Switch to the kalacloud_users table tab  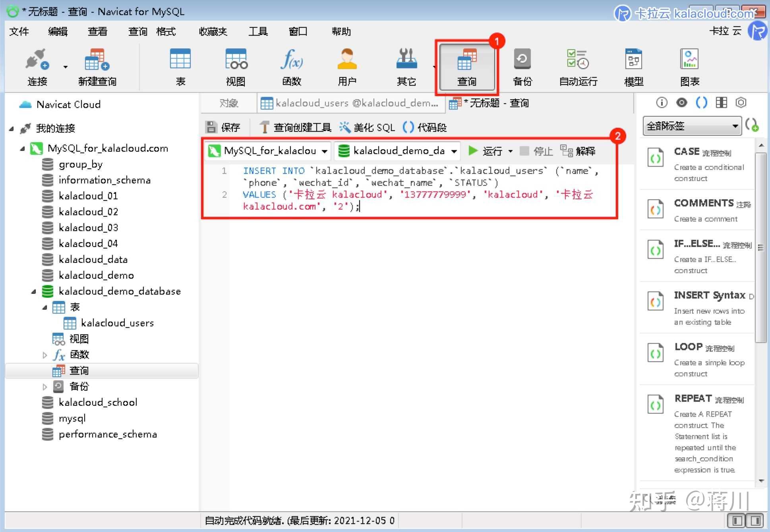coord(350,103)
